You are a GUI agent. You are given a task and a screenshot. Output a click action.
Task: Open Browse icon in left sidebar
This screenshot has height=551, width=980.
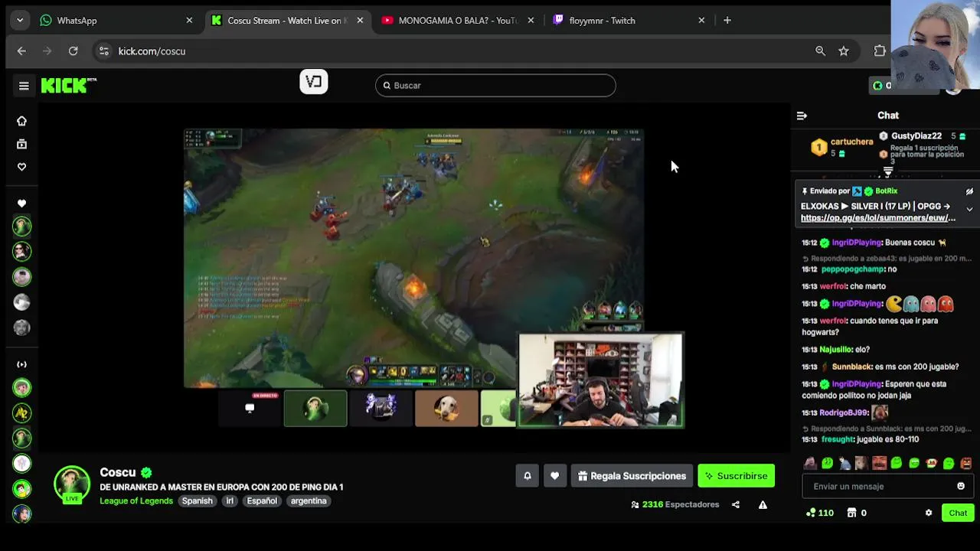click(21, 144)
